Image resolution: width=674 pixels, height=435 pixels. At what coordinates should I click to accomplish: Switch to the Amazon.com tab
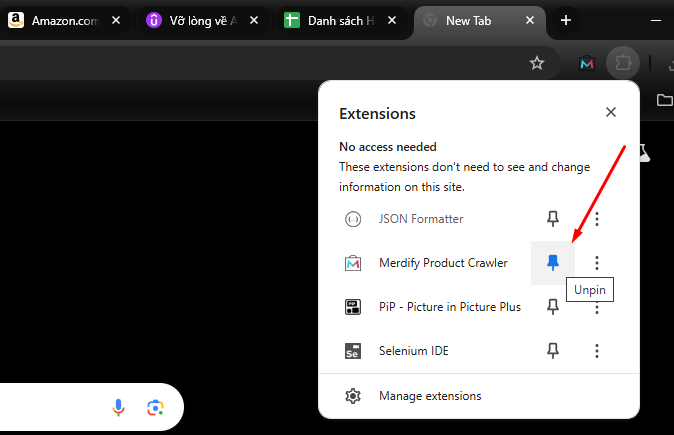(x=60, y=20)
